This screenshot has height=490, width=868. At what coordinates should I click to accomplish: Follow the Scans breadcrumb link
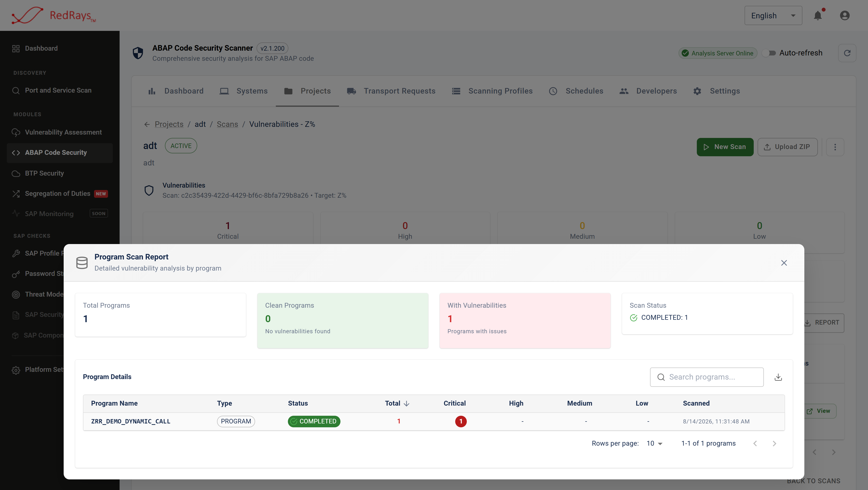(227, 124)
